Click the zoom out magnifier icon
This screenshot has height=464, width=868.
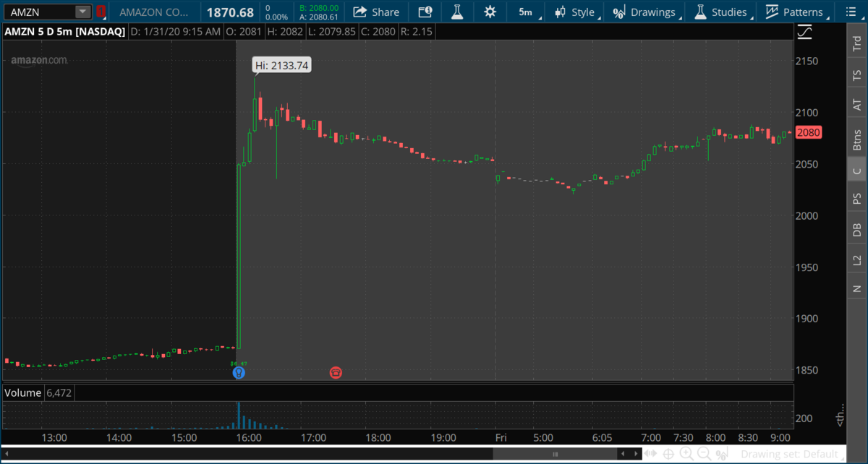pos(703,454)
